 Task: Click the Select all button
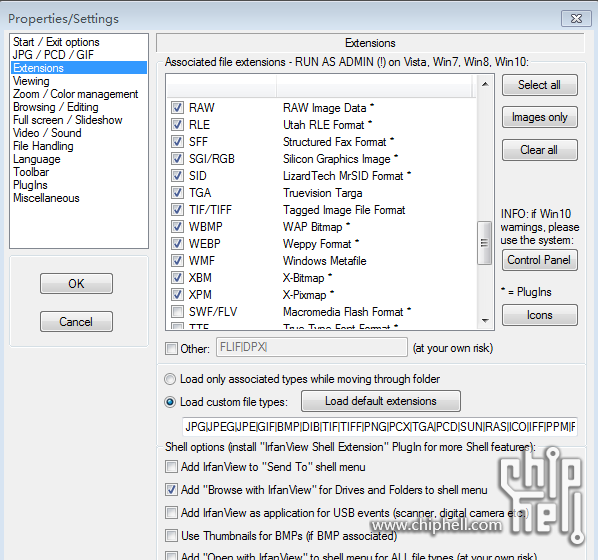(x=540, y=85)
